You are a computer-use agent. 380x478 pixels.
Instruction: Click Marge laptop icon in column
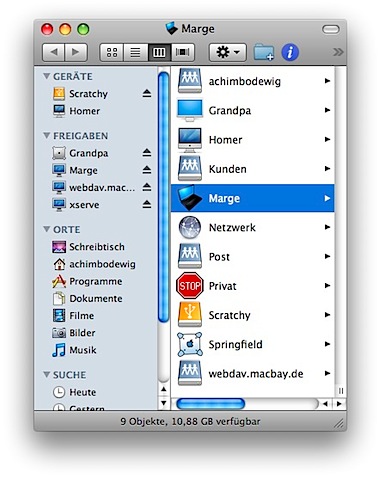click(x=190, y=198)
